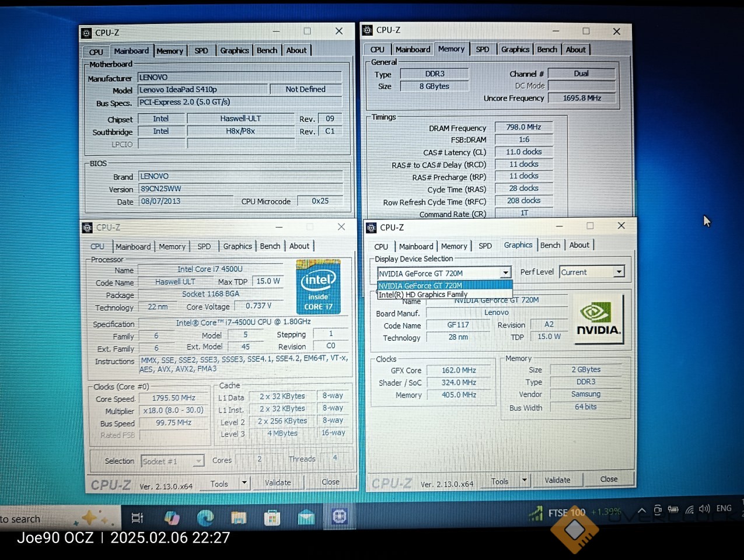Open Bench tab in the Processor window
The width and height of the screenshot is (744, 560).
270,246
